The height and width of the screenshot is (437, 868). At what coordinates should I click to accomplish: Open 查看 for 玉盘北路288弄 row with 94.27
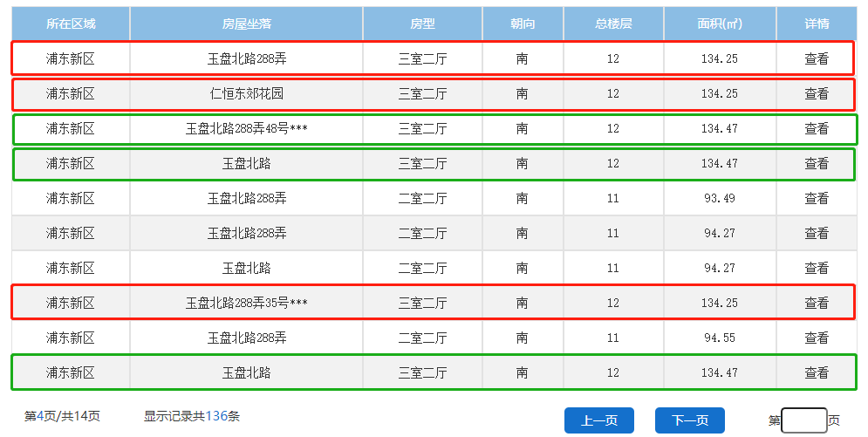[x=817, y=233]
